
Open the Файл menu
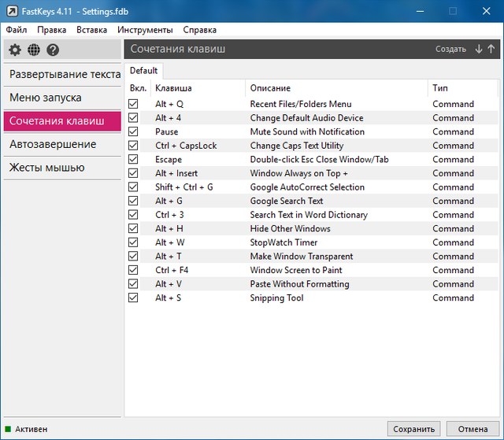coord(16,30)
